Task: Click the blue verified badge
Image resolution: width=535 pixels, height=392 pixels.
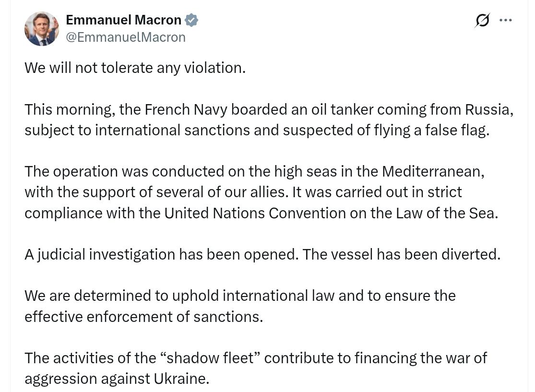Action: tap(191, 20)
